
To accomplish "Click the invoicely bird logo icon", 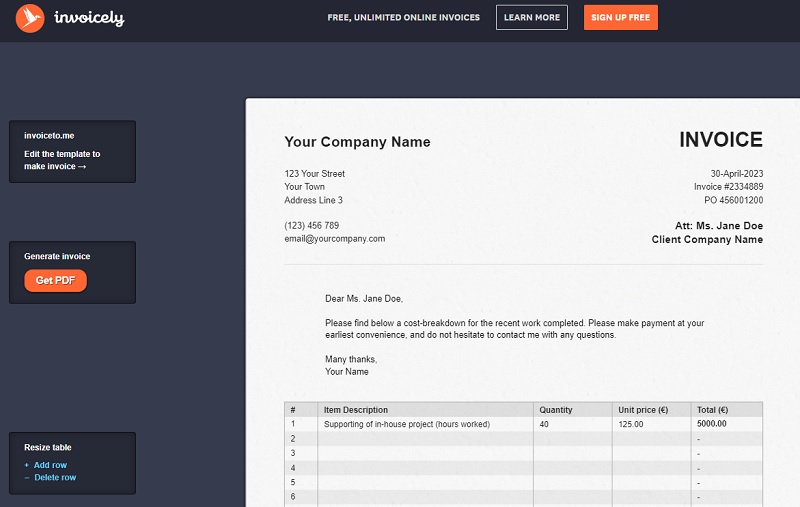I will click(x=30, y=18).
